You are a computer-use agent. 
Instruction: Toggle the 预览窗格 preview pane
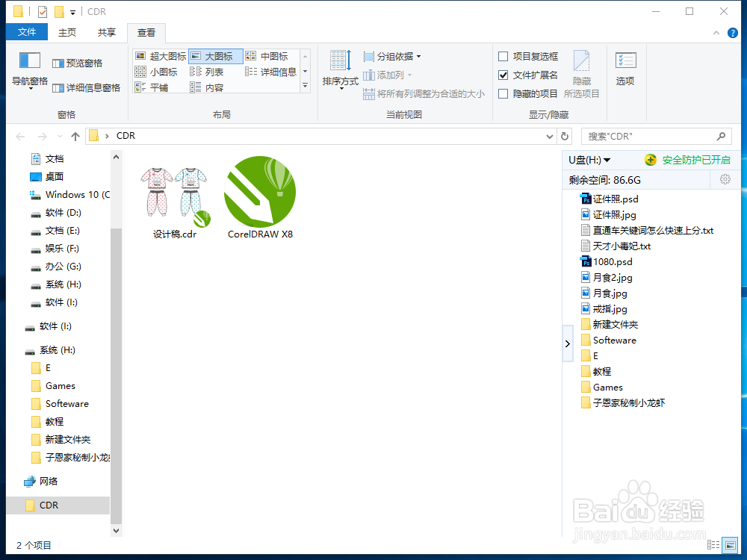[x=77, y=63]
